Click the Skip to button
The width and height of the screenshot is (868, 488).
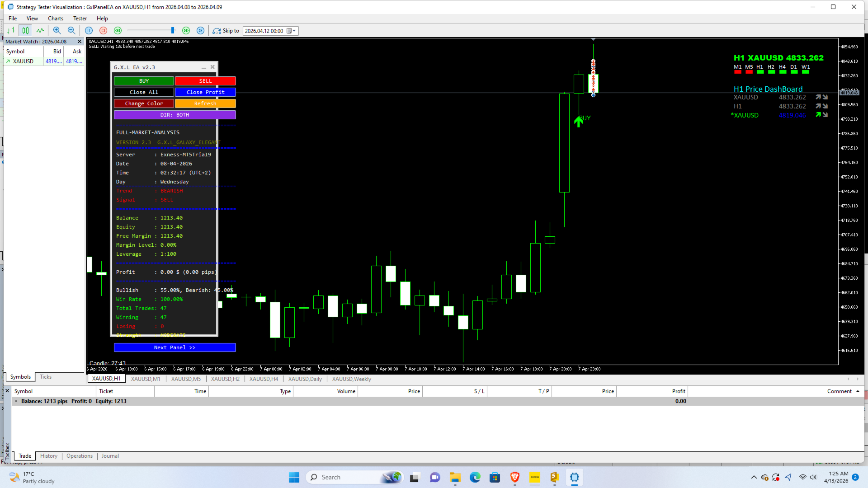[x=226, y=31]
